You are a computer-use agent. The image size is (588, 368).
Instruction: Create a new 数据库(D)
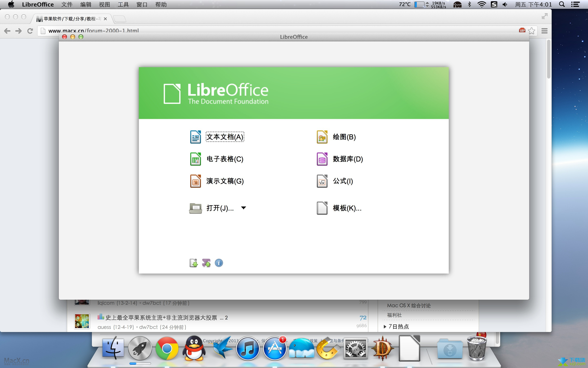(x=348, y=159)
